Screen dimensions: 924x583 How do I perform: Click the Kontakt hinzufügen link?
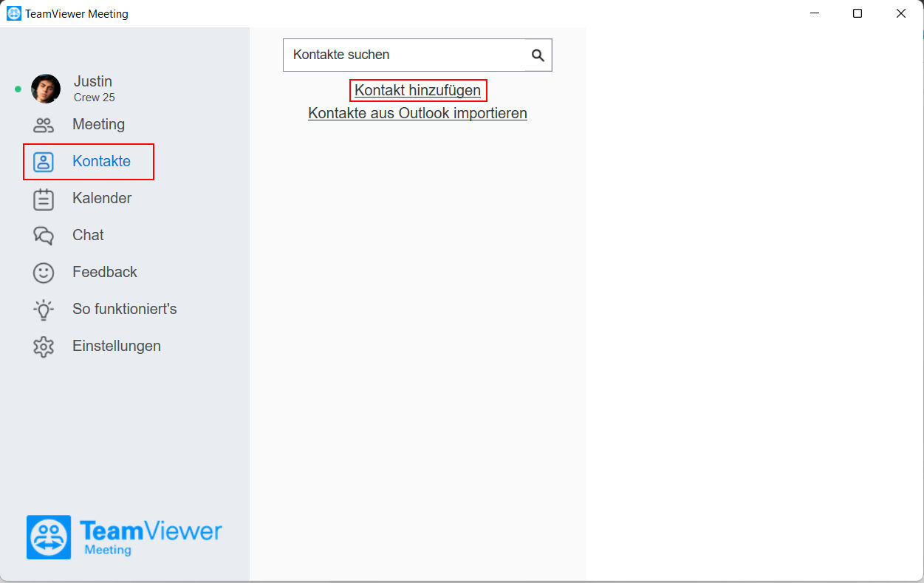[417, 90]
